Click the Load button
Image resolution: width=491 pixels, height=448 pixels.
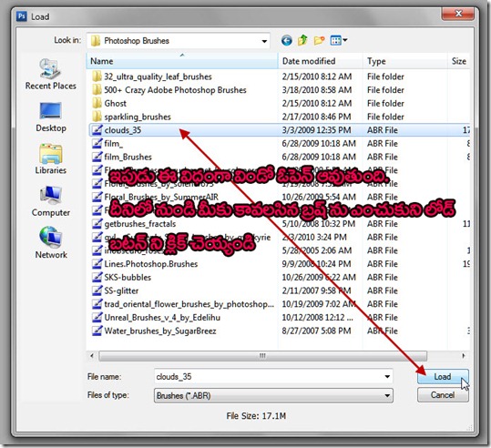click(x=443, y=377)
